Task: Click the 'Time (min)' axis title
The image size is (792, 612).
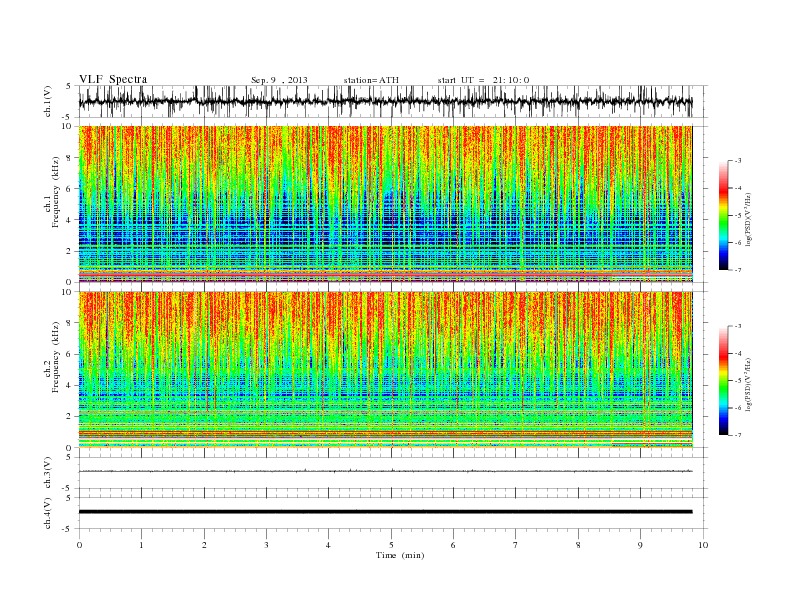Action: pyautogui.click(x=400, y=555)
